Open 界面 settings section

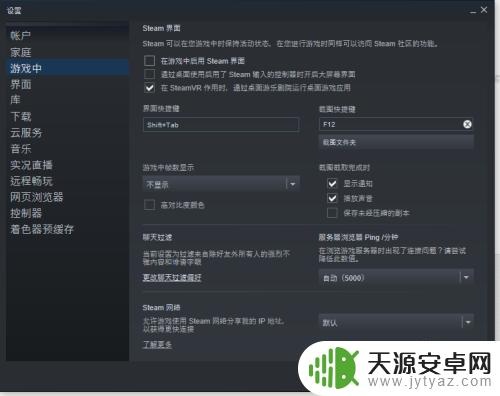pyautogui.click(x=21, y=84)
